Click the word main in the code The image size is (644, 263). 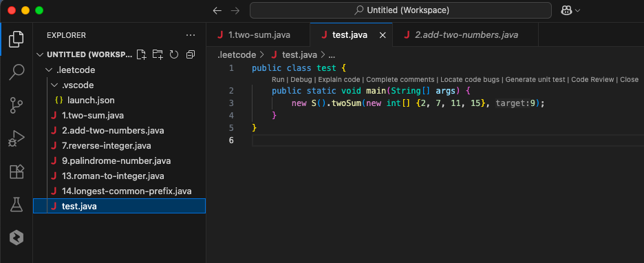pos(376,91)
